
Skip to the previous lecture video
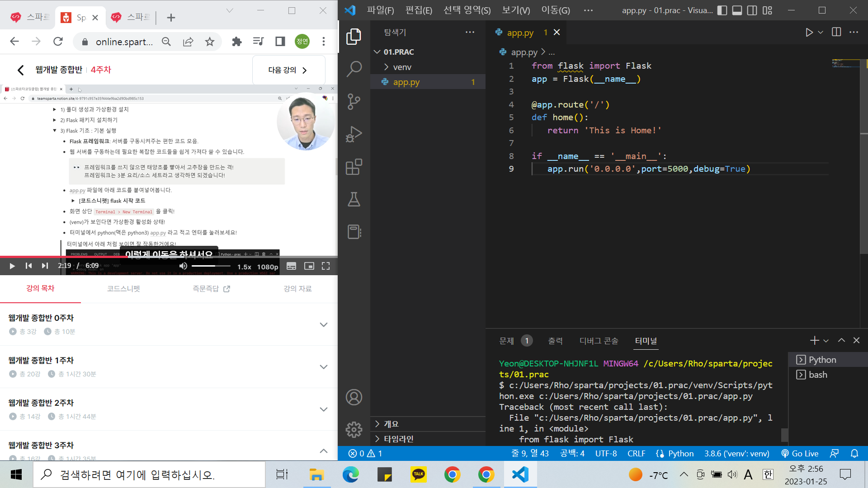(28, 266)
